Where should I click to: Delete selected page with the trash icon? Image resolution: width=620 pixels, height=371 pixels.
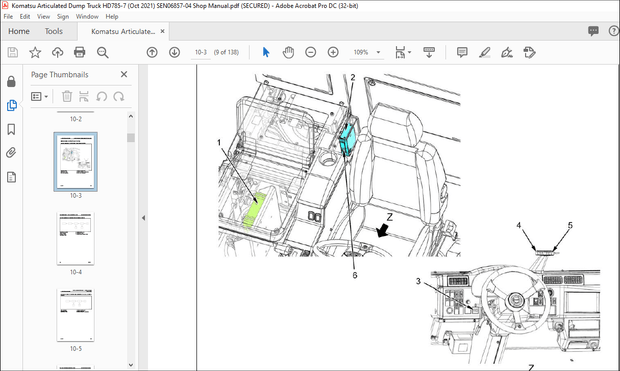tap(67, 96)
